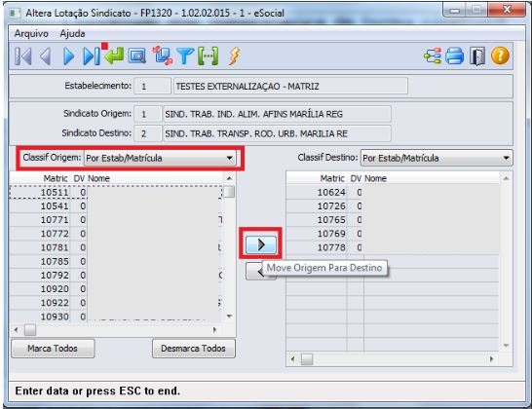Click the origin list Nome column header
Viewport: 532px width, 409px height.
pos(98,178)
